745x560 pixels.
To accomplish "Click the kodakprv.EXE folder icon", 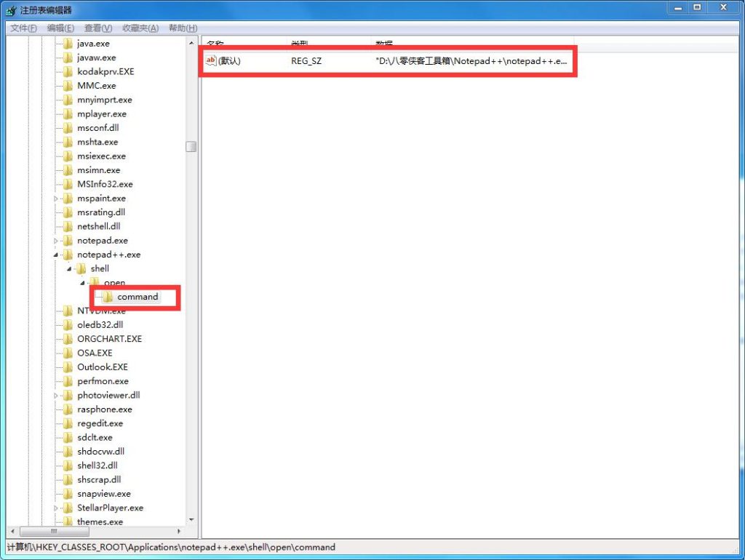I will (x=68, y=71).
